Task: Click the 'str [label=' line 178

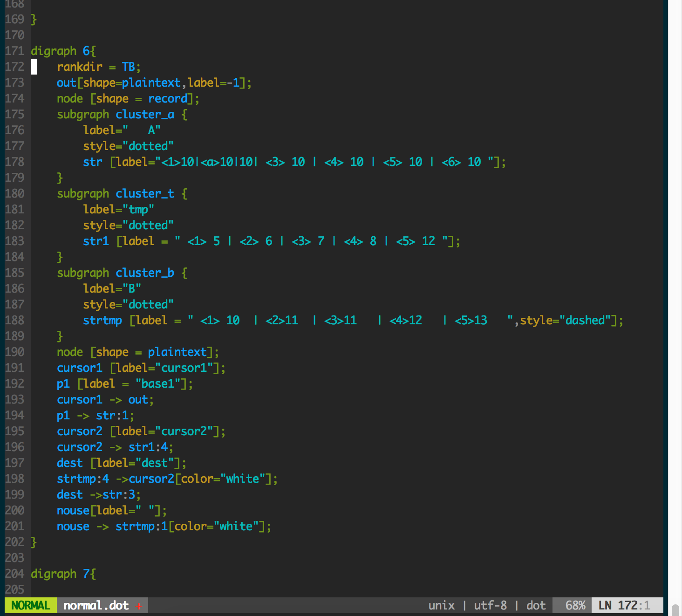Action: (294, 162)
